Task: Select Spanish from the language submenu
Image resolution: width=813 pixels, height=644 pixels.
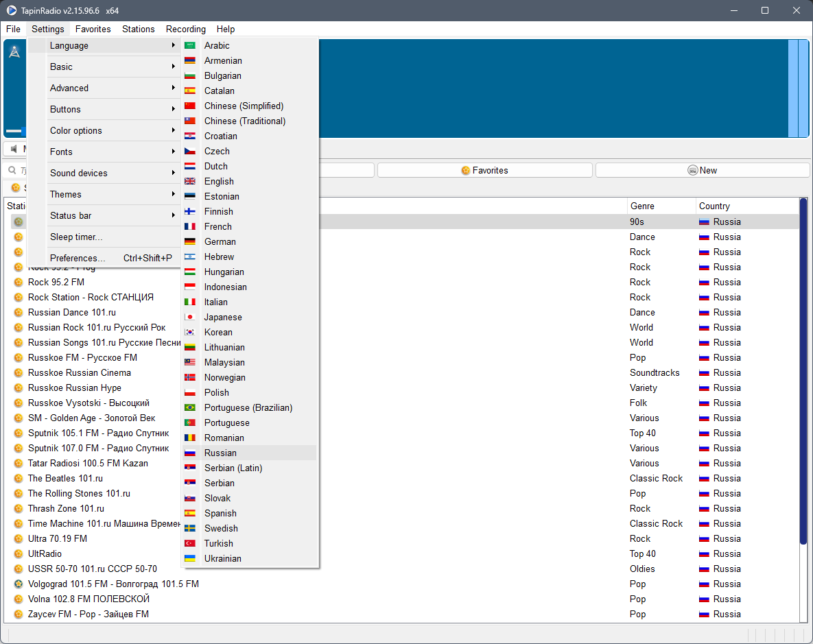Action: pos(220,513)
